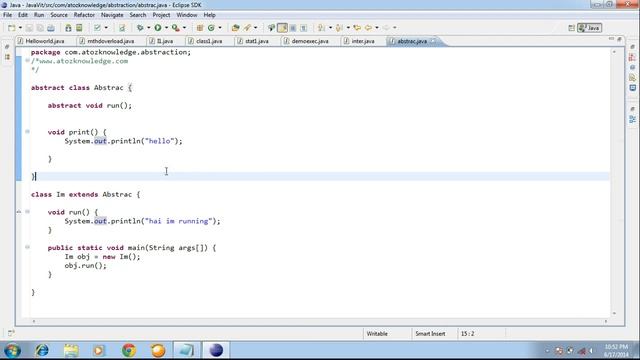Collapse the run() method fold marker
The height and width of the screenshot is (360, 640).
tap(27, 211)
